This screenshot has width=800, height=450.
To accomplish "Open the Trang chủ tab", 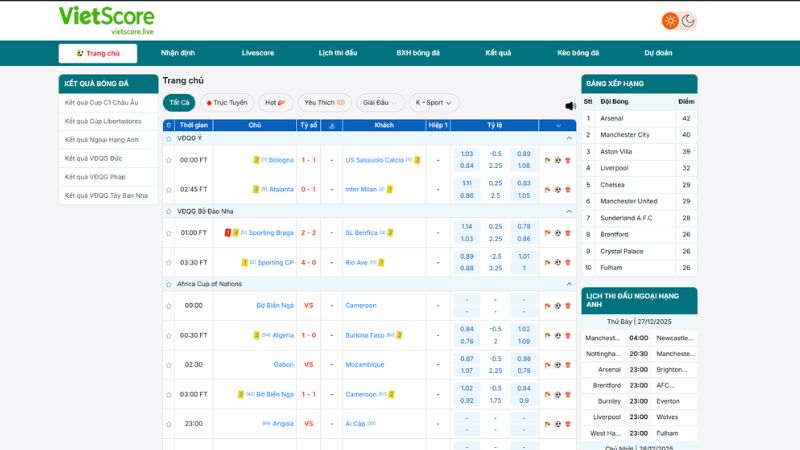I will click(x=98, y=53).
